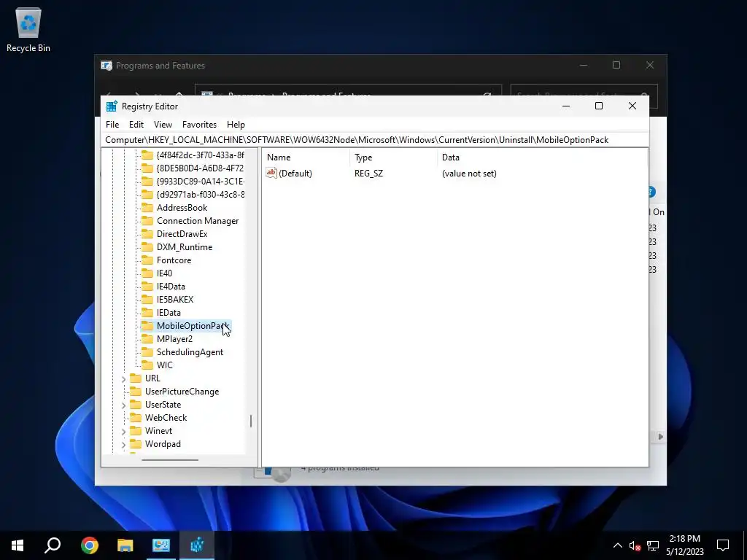747x560 pixels.
Task: Click the IE40 folder icon
Action: click(147, 273)
